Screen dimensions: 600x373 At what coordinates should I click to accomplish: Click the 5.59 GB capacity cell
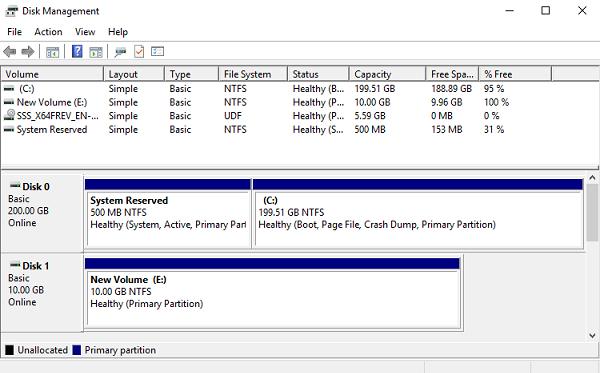(370, 116)
